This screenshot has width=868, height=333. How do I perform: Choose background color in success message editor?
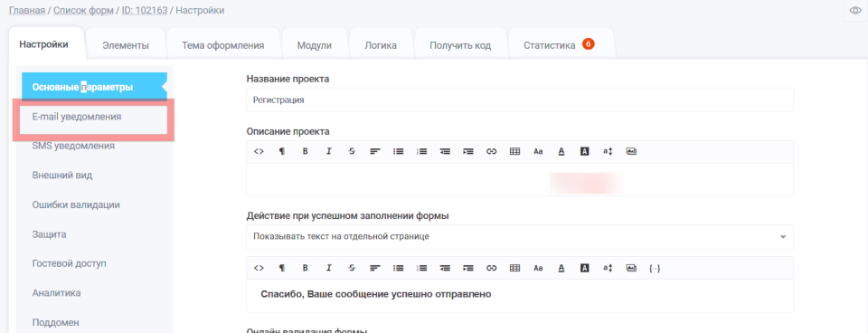585,268
